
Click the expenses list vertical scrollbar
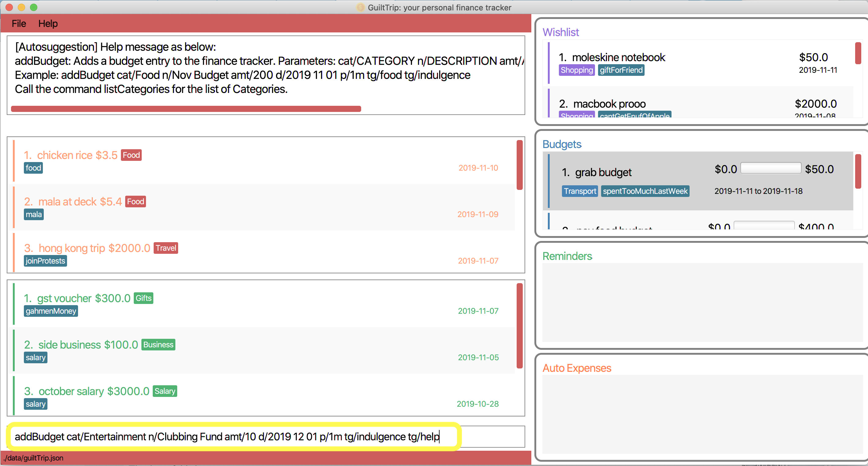pos(520,165)
